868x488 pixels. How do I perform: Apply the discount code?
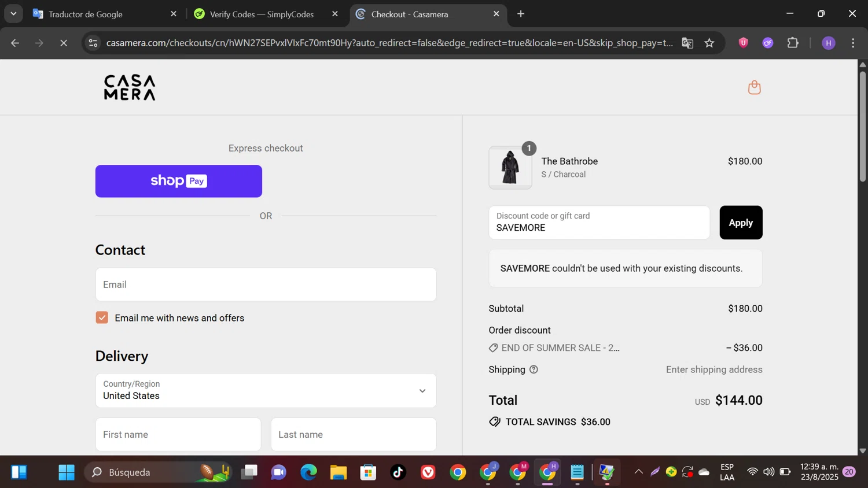click(741, 223)
